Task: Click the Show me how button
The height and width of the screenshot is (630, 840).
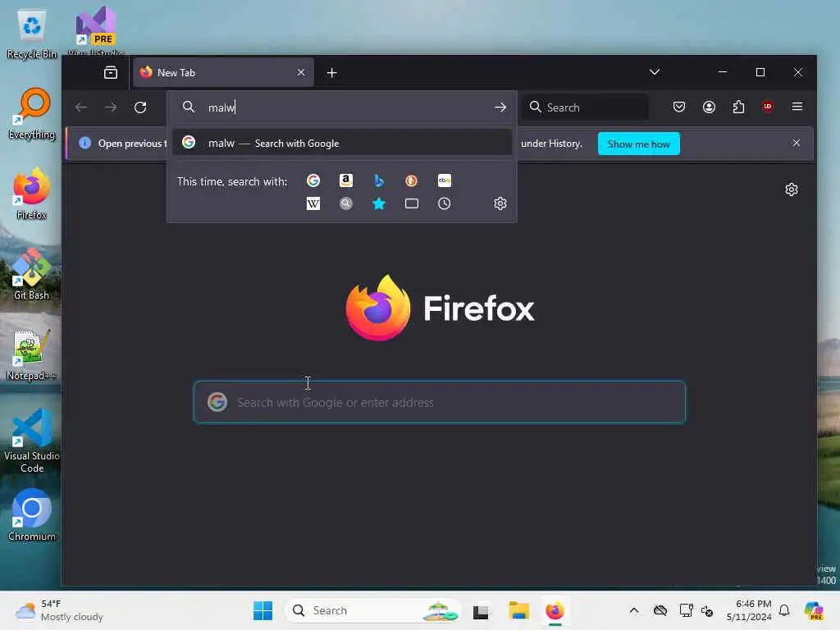Action: [x=638, y=144]
